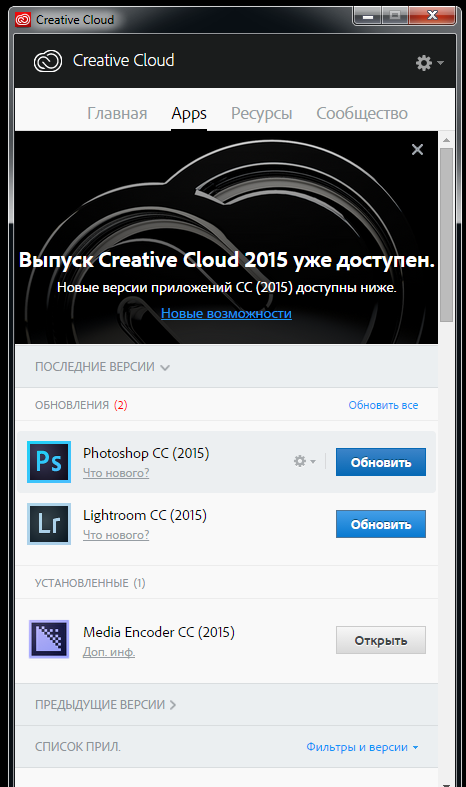Viewport: 466px width, 787px height.
Task: Click the Creative Cloud logo in header
Action: 48,61
